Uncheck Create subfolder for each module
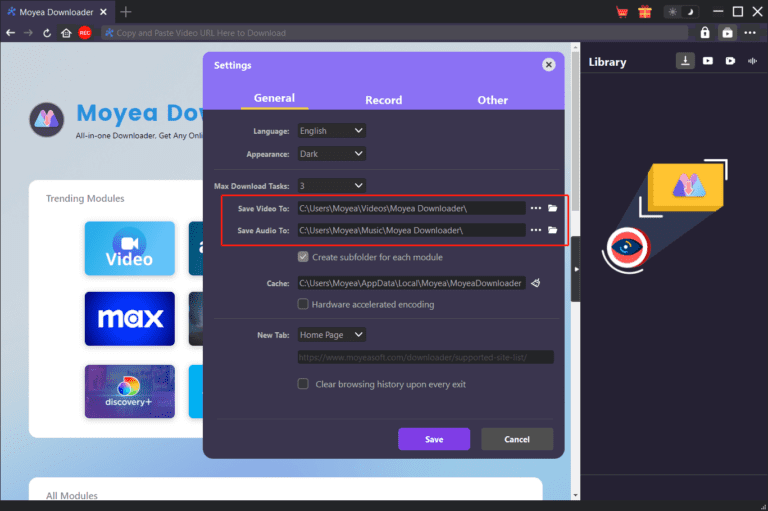Screen dimensions: 768x511 coord(303,257)
